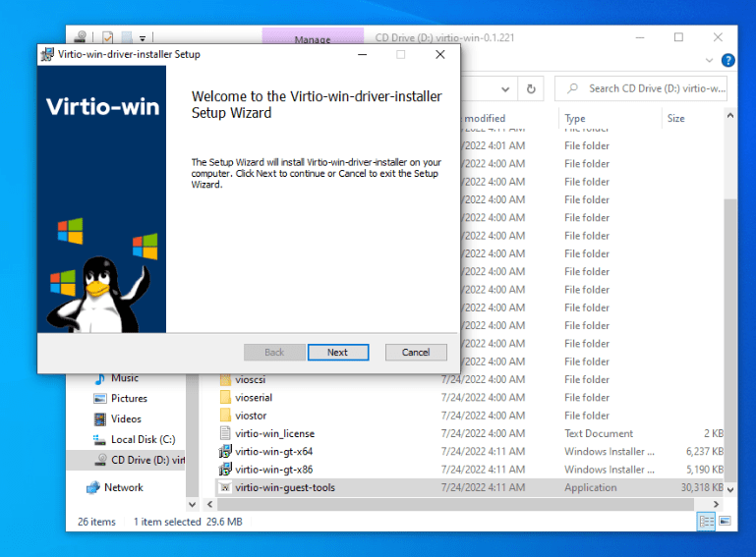Click the virtio-win-guest-tools file name
This screenshot has width=756, height=557.
click(x=285, y=487)
